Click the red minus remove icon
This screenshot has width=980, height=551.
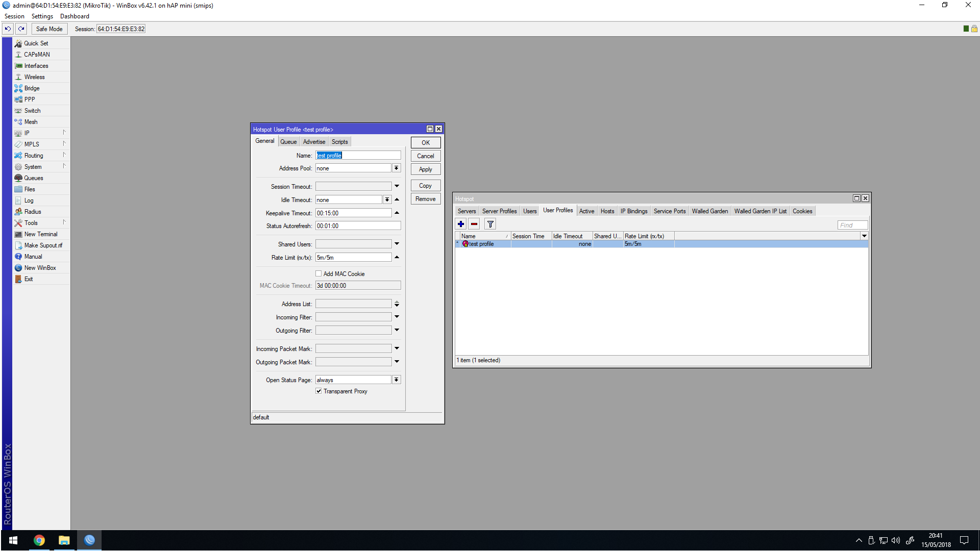474,224
